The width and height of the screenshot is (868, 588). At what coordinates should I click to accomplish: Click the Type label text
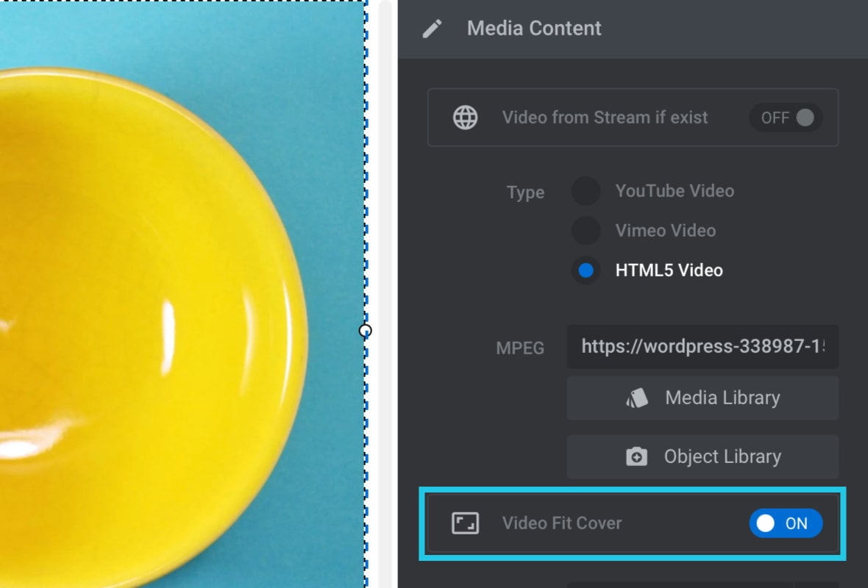point(525,193)
